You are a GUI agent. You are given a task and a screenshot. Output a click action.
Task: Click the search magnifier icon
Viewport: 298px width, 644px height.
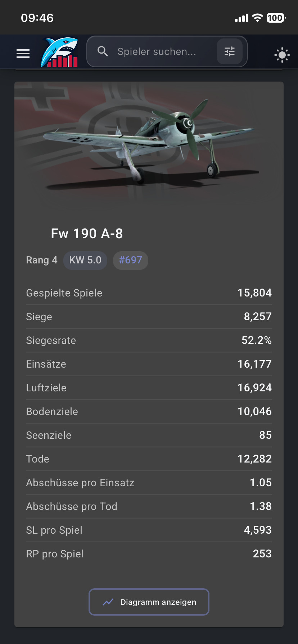103,51
